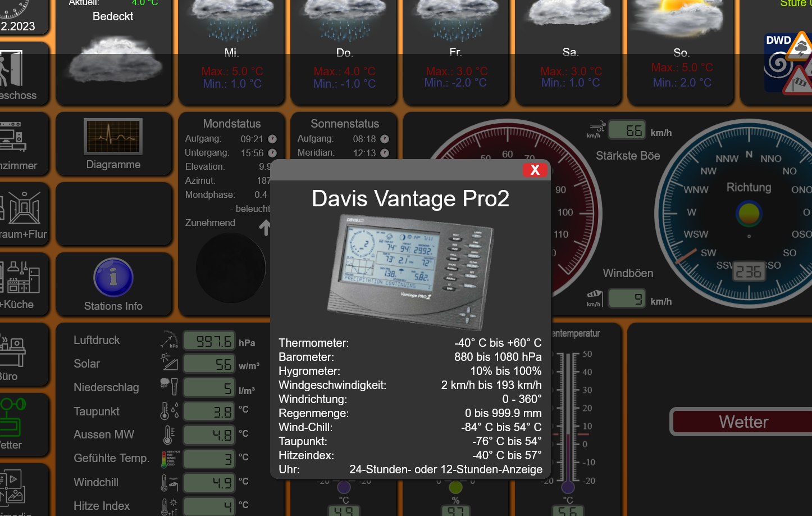Screen dimensions: 812x516
Task: Click the Windchill value 4.9
Action: tap(209, 482)
